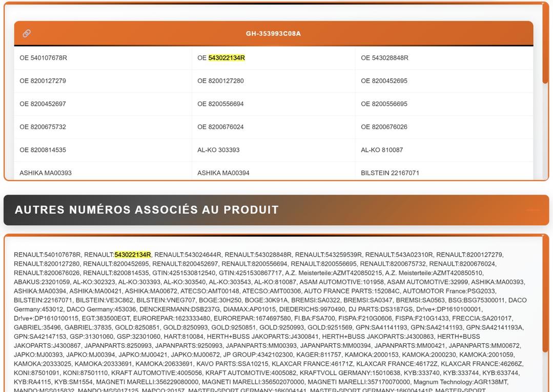Select highlighted OE 543022134R table cell
The height and width of the screenshot is (392, 553).
pos(273,58)
